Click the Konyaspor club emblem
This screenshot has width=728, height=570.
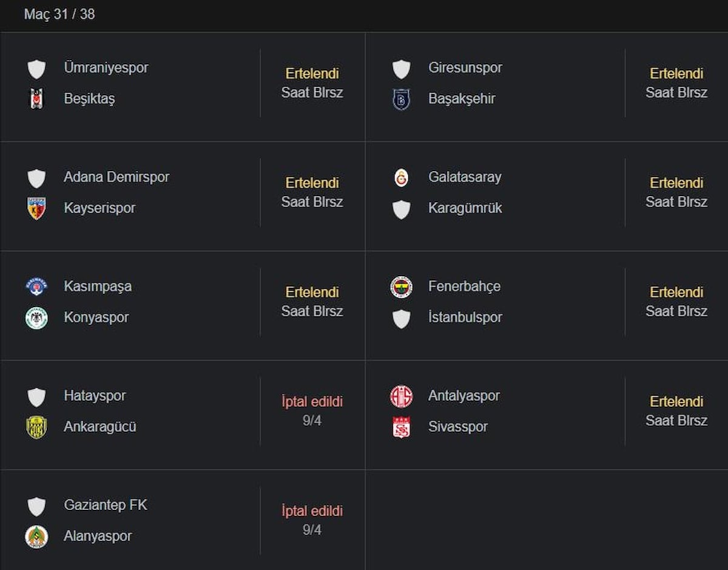[x=36, y=317]
